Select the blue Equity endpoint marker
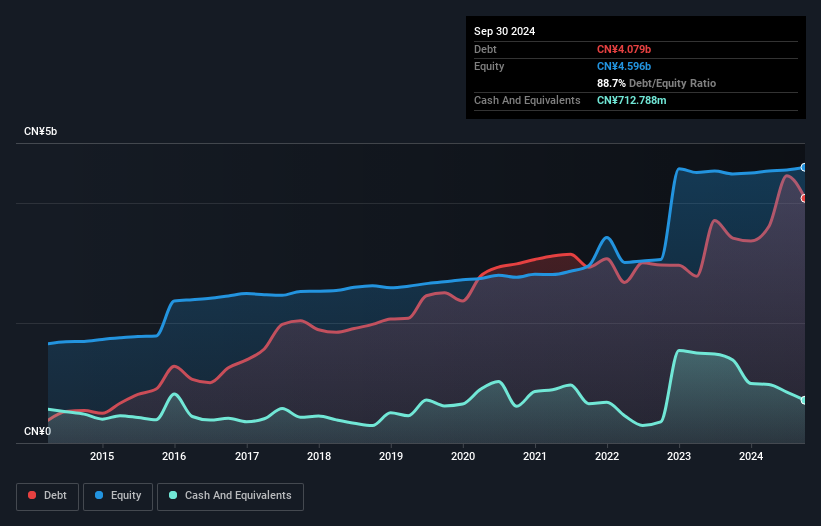 click(804, 167)
